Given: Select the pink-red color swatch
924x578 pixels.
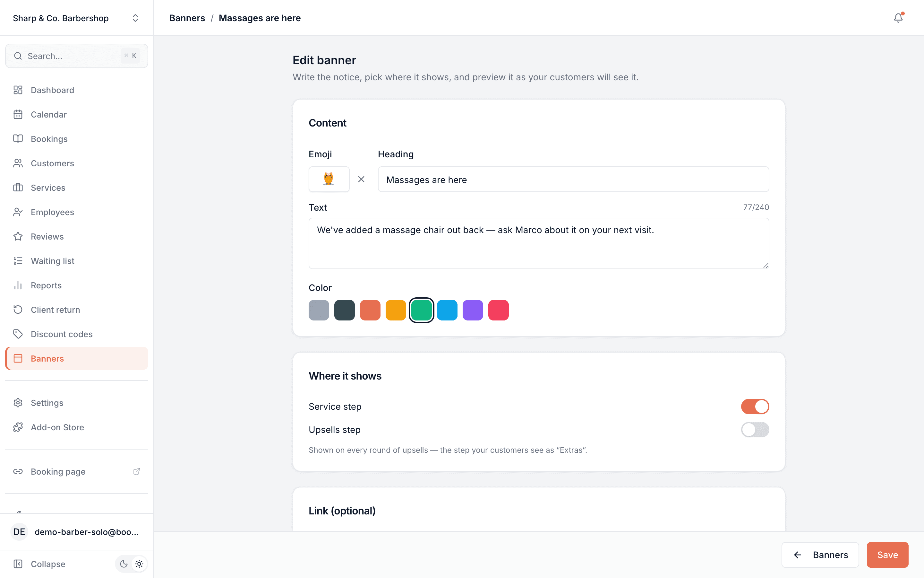Looking at the screenshot, I should point(498,310).
